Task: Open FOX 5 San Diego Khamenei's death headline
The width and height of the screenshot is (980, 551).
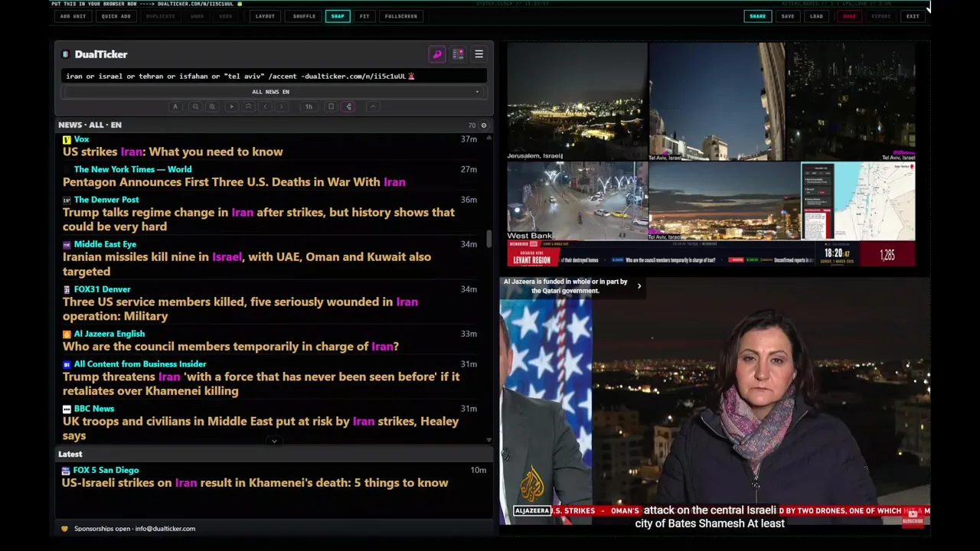Action: 255,483
